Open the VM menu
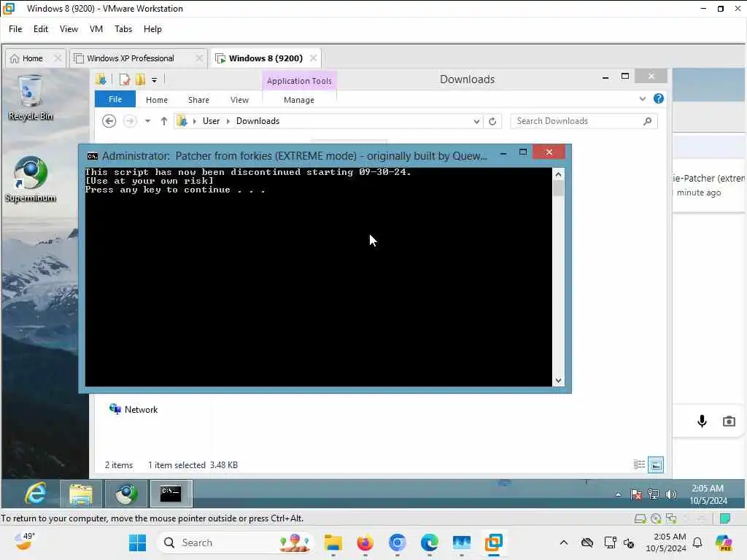The width and height of the screenshot is (747, 560). tap(96, 29)
